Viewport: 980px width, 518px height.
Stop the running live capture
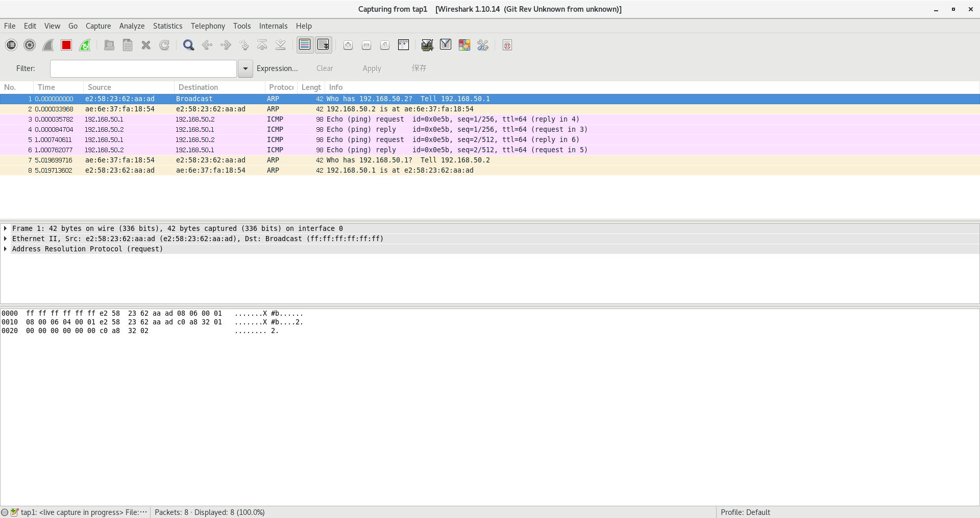(x=66, y=45)
